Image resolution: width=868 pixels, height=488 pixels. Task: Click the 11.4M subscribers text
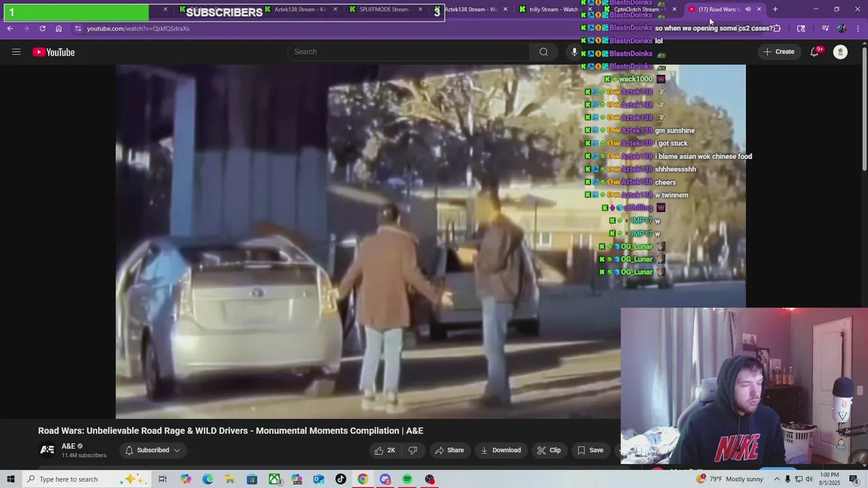(84, 455)
